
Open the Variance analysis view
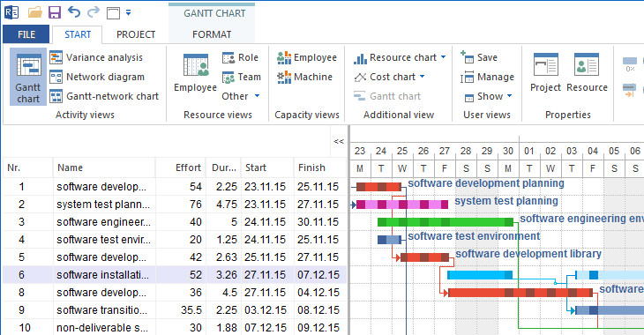click(96, 57)
